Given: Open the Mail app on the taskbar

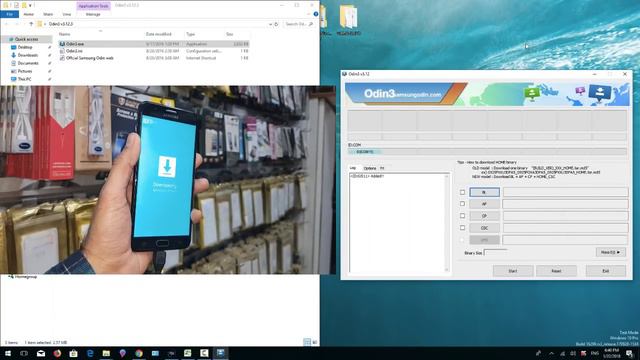Looking at the screenshot, I should [x=41, y=353].
